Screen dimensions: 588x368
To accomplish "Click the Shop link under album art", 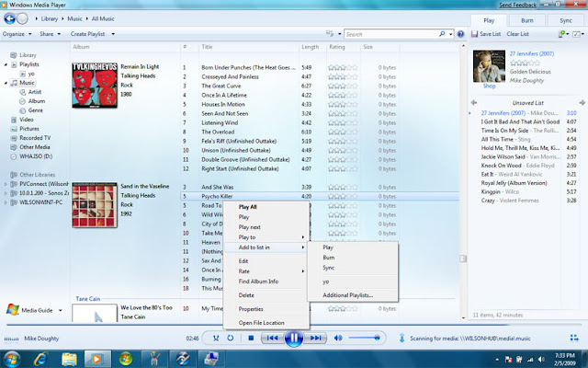I will 489,86.
